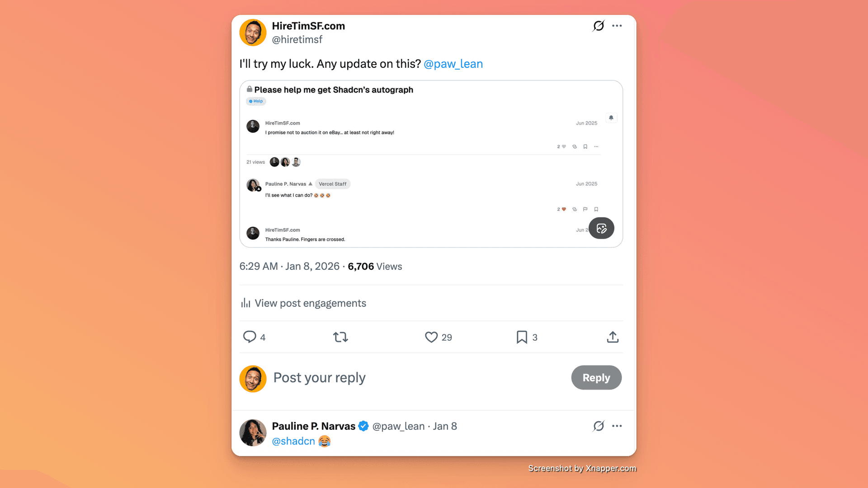Click HireTimSF.com's profile avatar on the post

[253, 33]
